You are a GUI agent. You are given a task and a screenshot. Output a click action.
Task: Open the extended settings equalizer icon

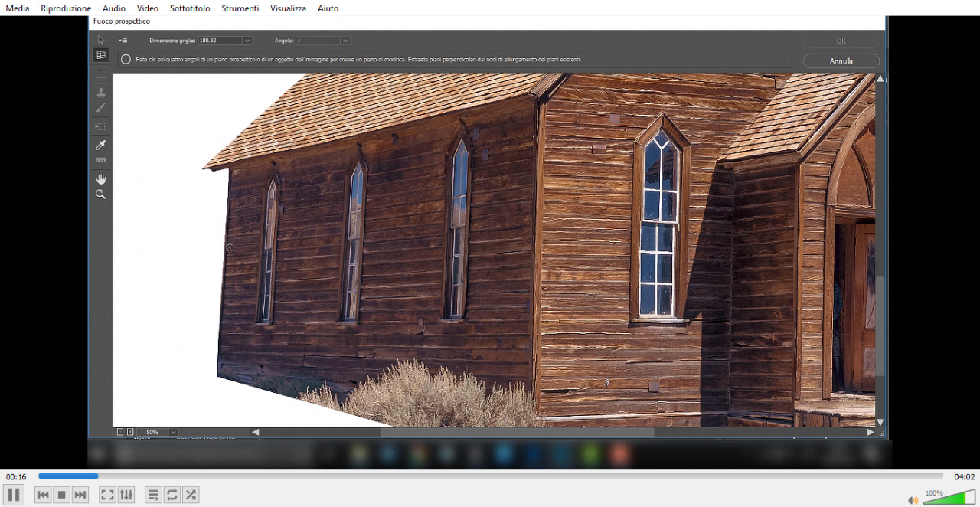(126, 495)
